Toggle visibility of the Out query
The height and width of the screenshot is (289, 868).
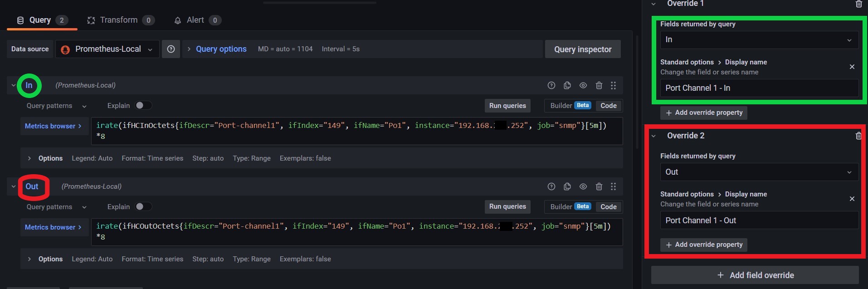583,186
